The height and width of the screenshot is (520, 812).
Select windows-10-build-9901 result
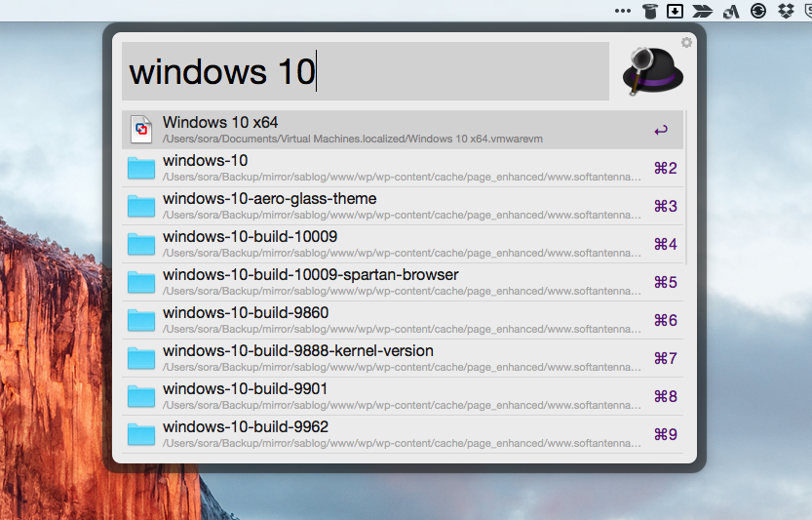click(x=403, y=396)
